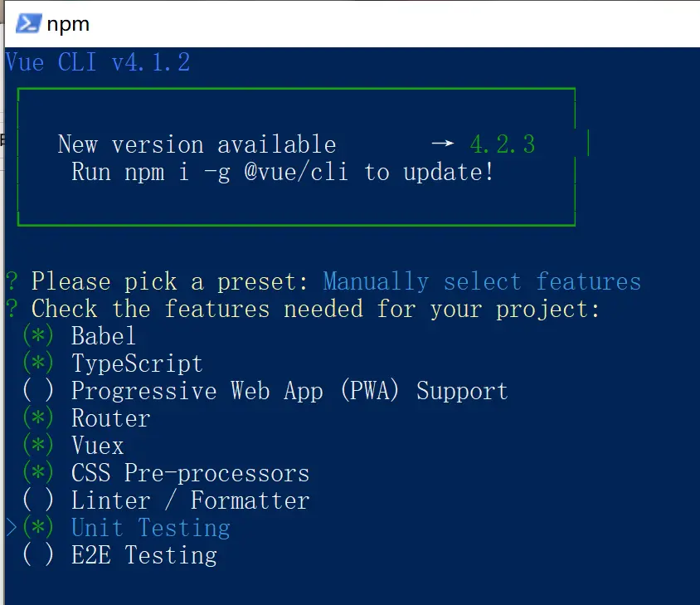Select the Babel label text
Image resolution: width=700 pixels, height=605 pixels.
(x=103, y=336)
